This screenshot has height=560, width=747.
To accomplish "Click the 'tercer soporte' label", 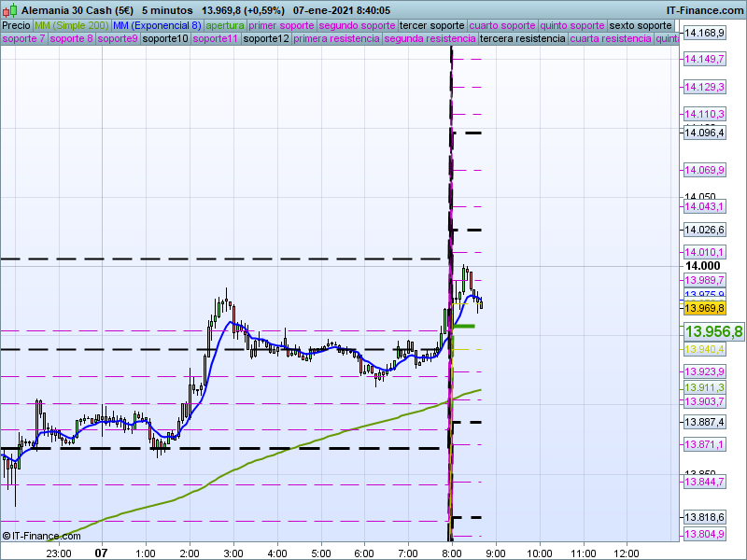I will pyautogui.click(x=430, y=25).
